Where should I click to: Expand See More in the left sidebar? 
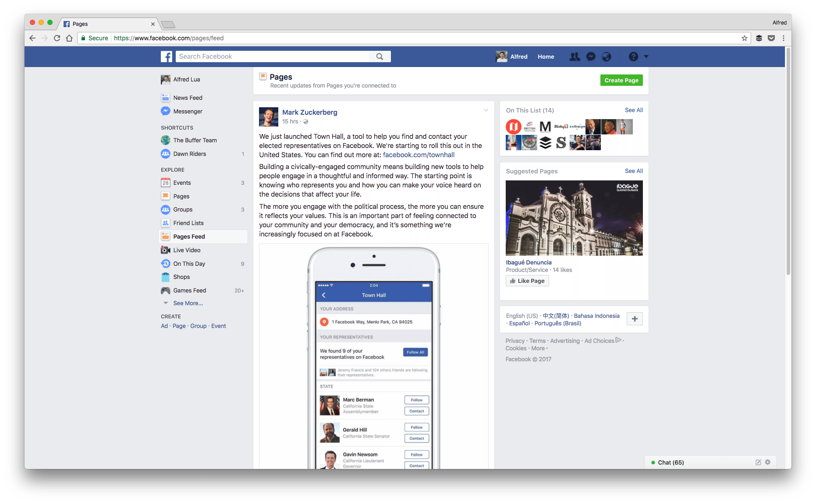click(188, 303)
